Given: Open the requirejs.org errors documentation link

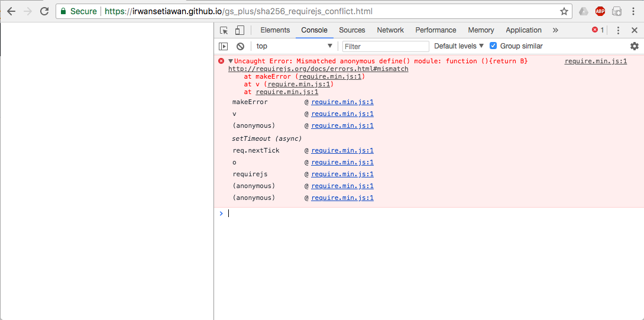Looking at the screenshot, I should coord(318,69).
